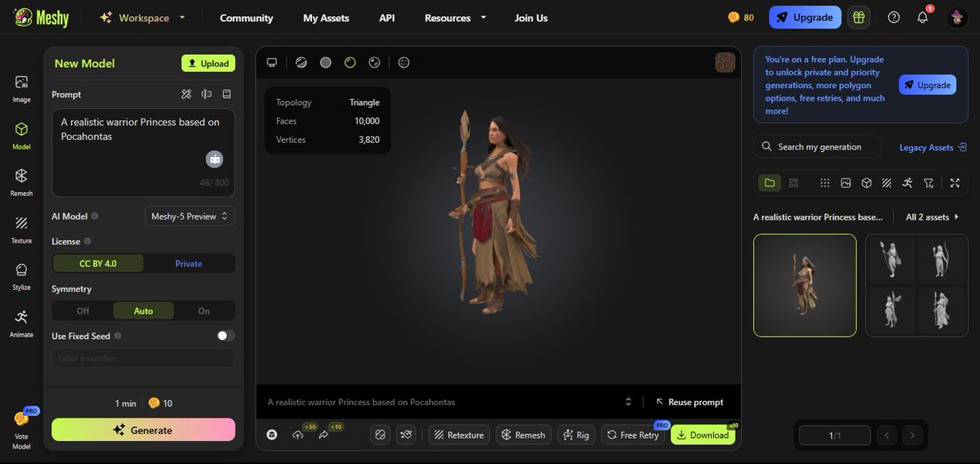Viewport: 980px width, 464px height.
Task: Select the green outlined sphere render mode
Action: [350, 62]
